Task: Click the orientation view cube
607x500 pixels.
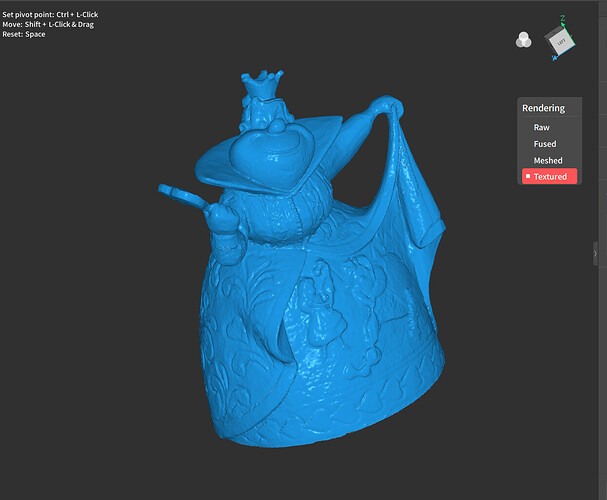Action: tap(560, 40)
